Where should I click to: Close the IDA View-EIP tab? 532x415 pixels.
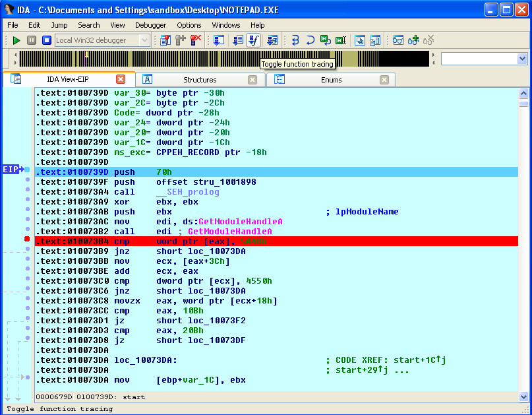click(121, 79)
